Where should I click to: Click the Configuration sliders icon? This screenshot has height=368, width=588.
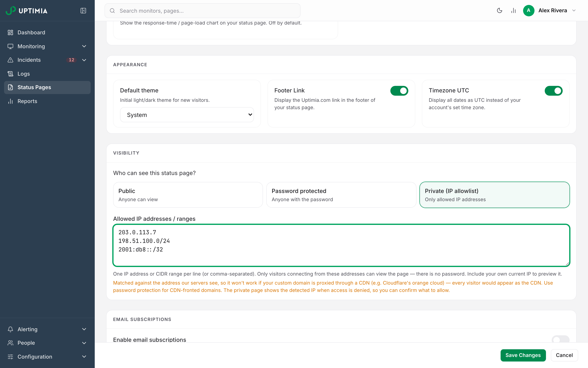pyautogui.click(x=10, y=357)
